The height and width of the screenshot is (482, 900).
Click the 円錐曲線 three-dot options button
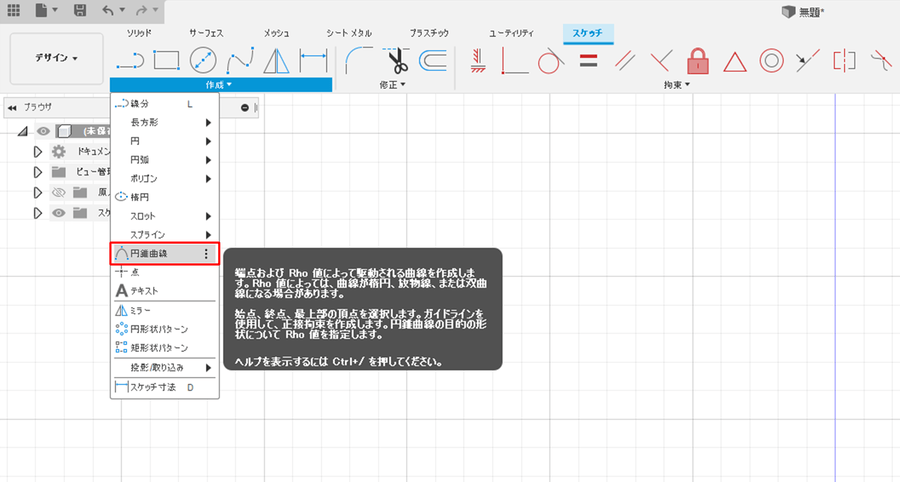(207, 254)
